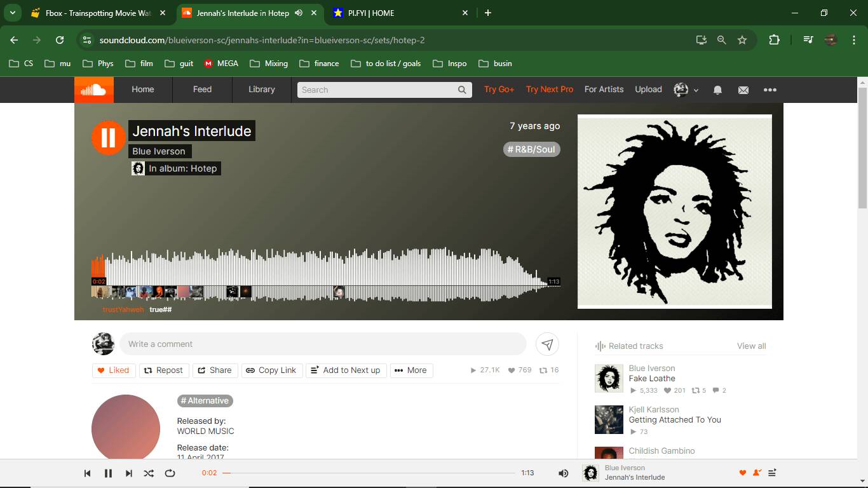Screen dimensions: 868x488
Task: Click the page's vertical scrollbar
Action: click(x=862, y=149)
